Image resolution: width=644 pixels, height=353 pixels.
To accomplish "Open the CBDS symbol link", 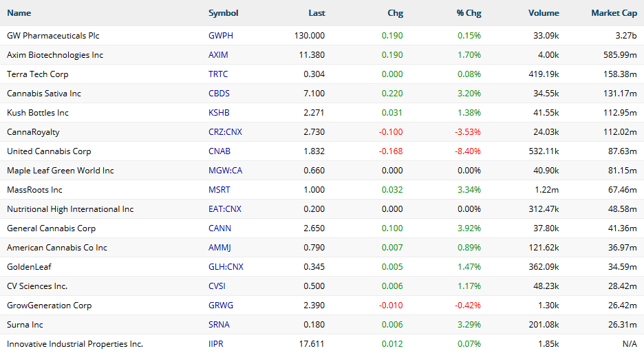I will tap(219, 94).
